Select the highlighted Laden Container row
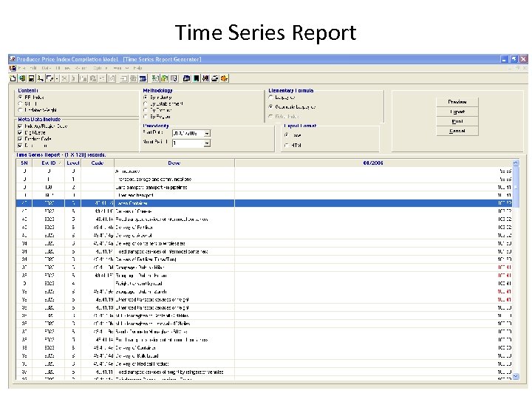The image size is (532, 399). pos(264,203)
